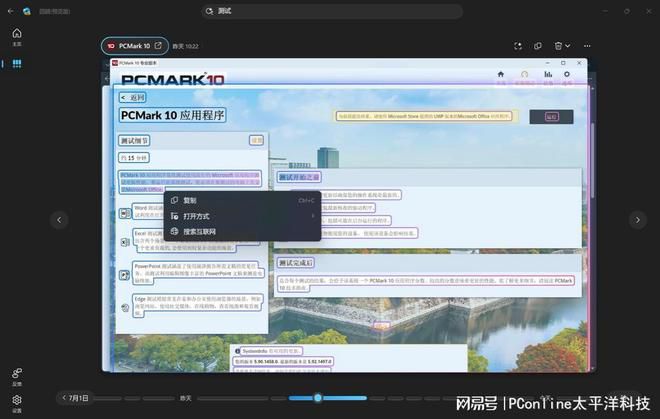Open Recall settings gear in sidebar
This screenshot has width=660, height=419.
pos(17,403)
